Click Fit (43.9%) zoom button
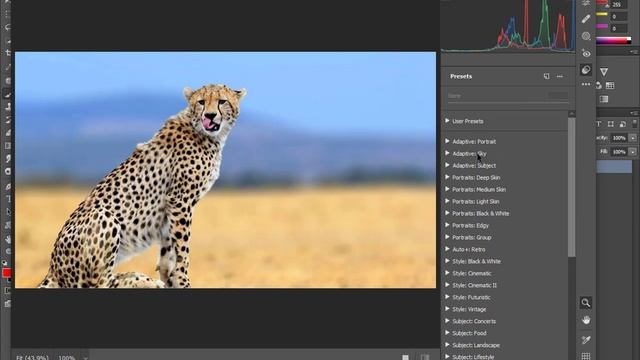Screen dimensions: 640x360 point(32,358)
